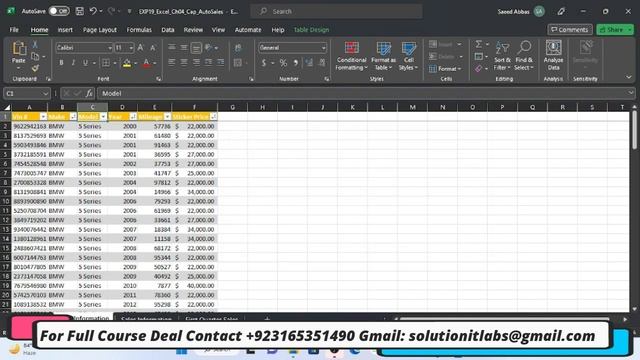Select column H header
Viewport: 640px width, 360px height.
pos(262,107)
